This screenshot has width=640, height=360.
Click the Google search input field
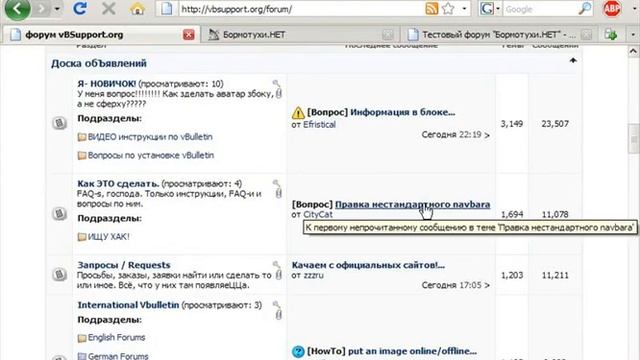pos(540,9)
